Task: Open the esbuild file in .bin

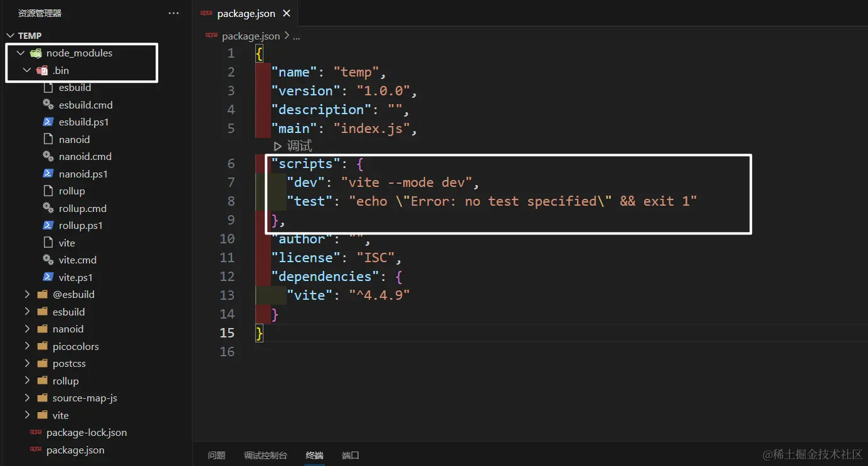Action: 75,88
